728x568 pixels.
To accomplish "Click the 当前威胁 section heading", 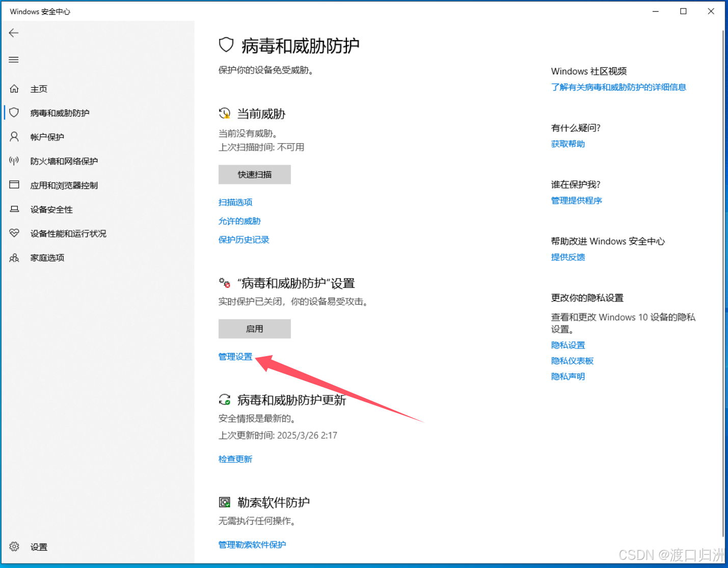I will [x=261, y=114].
